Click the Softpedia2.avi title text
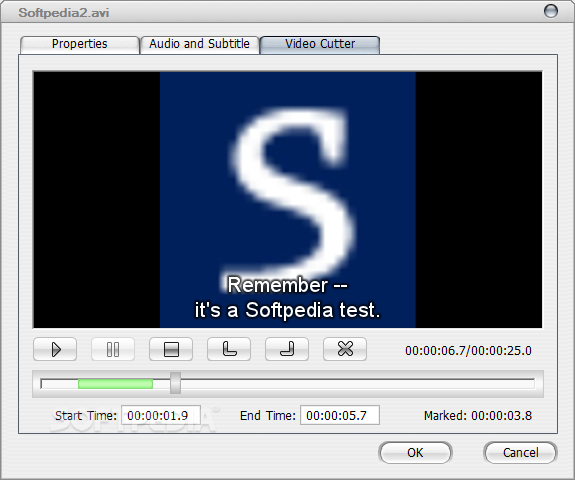 click(x=64, y=13)
